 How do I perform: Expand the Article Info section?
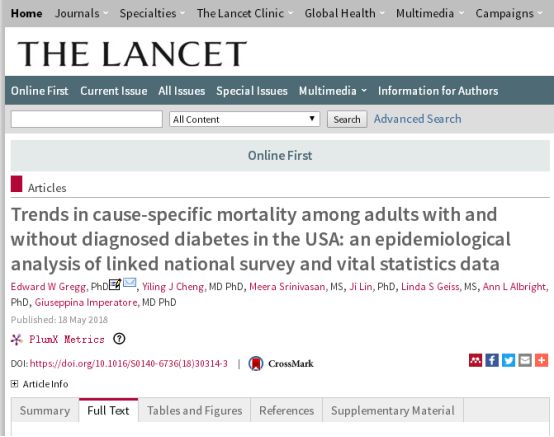coord(39,384)
